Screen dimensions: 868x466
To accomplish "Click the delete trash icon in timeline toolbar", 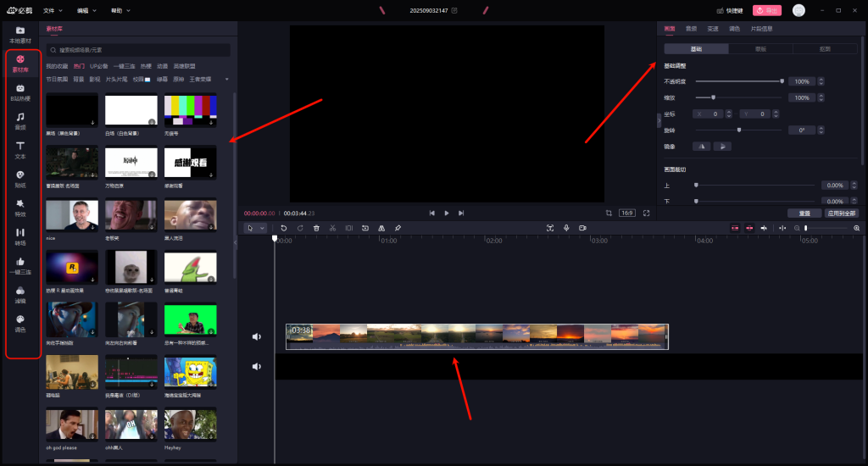I will pos(316,228).
